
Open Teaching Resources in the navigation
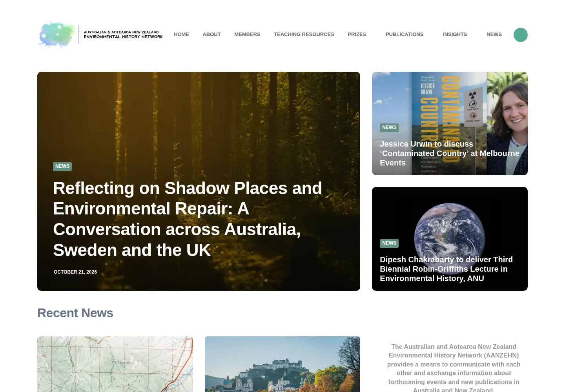click(x=304, y=34)
